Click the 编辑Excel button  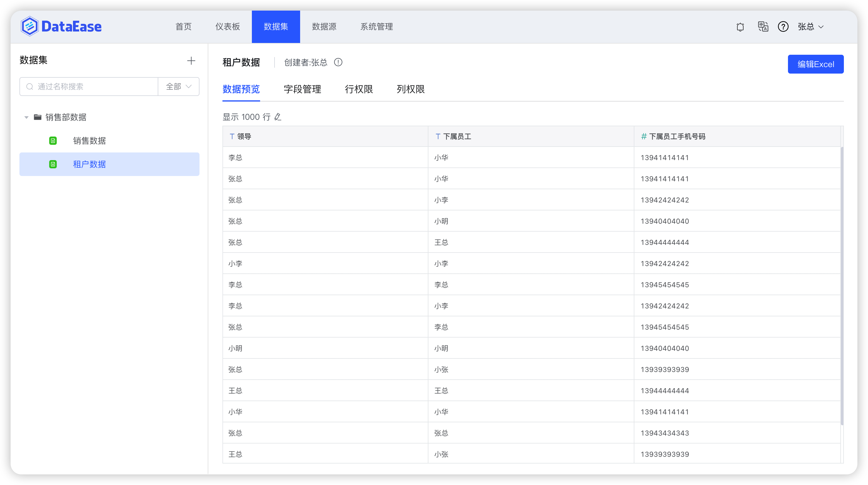coord(815,64)
